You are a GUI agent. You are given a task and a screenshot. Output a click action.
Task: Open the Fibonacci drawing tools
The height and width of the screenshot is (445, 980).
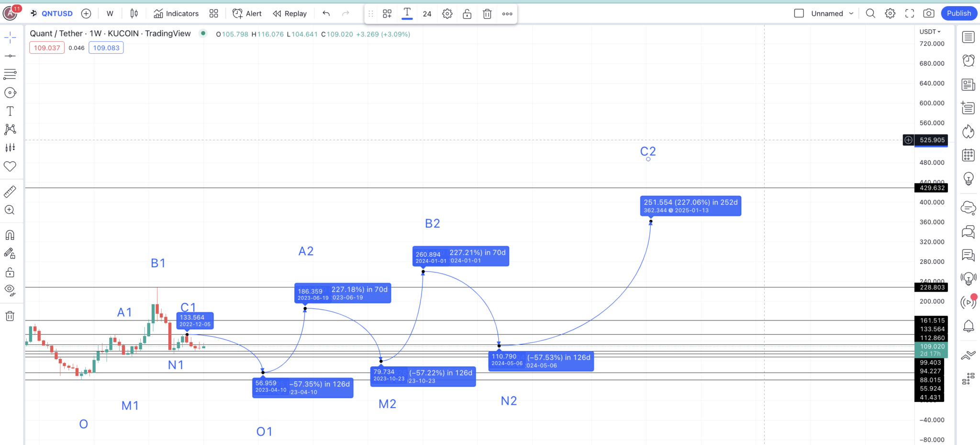[x=10, y=74]
